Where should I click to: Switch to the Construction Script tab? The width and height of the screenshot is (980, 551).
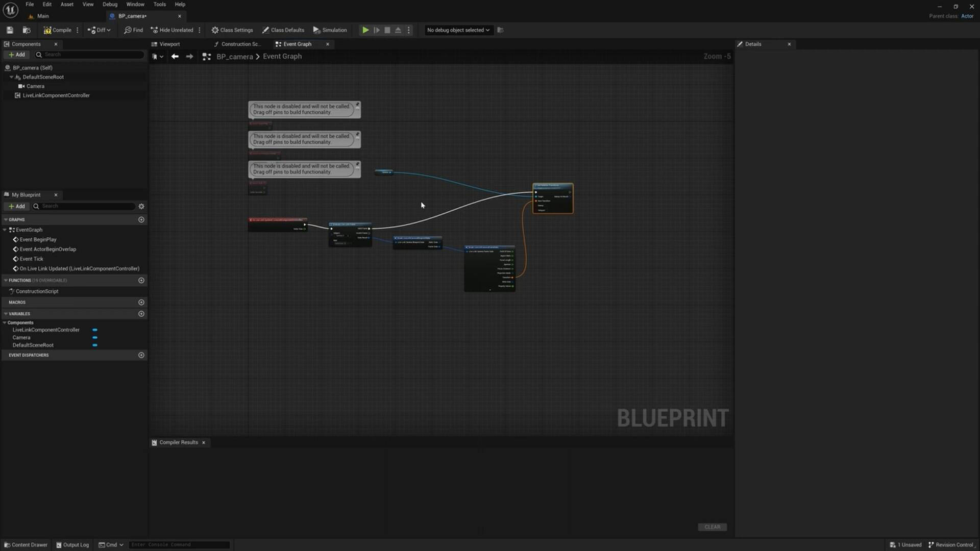240,44
